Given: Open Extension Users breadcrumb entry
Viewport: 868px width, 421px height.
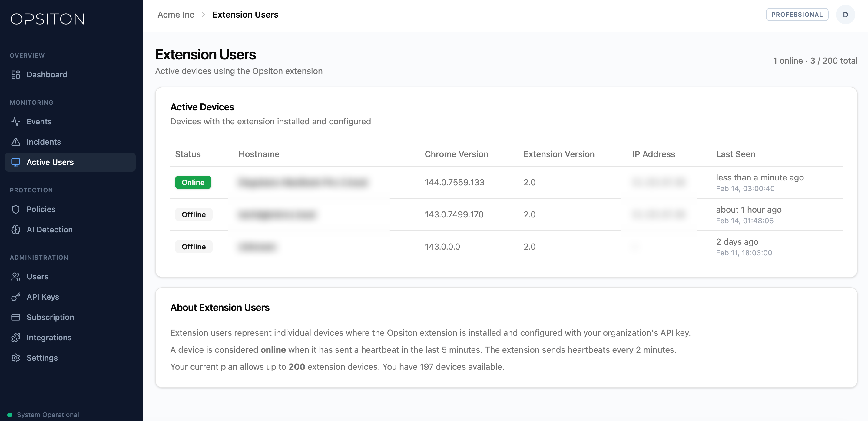Looking at the screenshot, I should (x=245, y=15).
